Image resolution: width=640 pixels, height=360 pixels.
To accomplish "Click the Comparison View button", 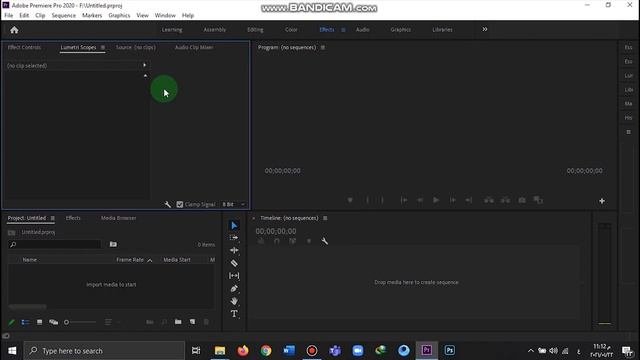I will click(538, 200).
